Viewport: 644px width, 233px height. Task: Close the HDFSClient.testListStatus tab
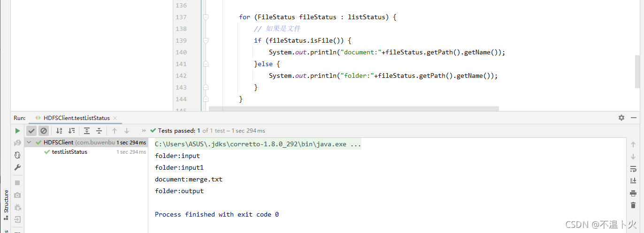point(115,118)
